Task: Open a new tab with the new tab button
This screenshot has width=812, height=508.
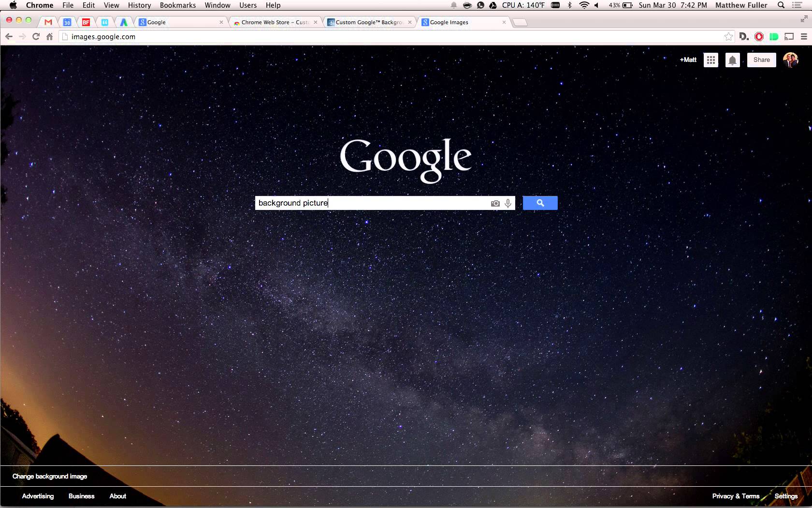Action: coord(520,22)
